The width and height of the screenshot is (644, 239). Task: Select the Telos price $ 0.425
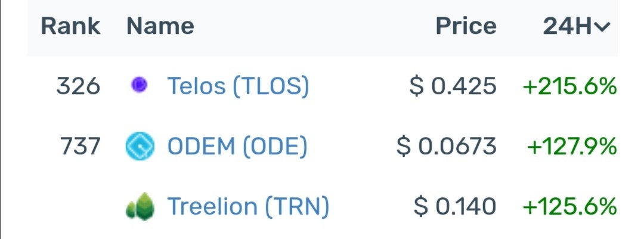[x=453, y=86]
